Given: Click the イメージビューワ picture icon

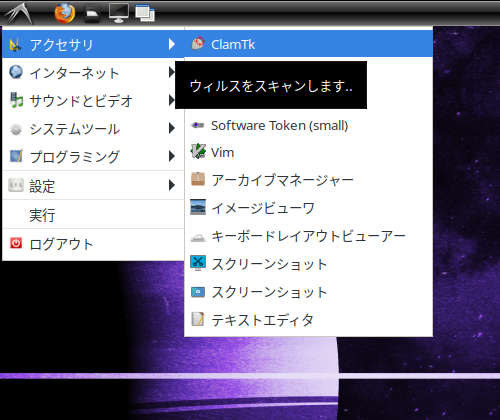Looking at the screenshot, I should pyautogui.click(x=198, y=207).
